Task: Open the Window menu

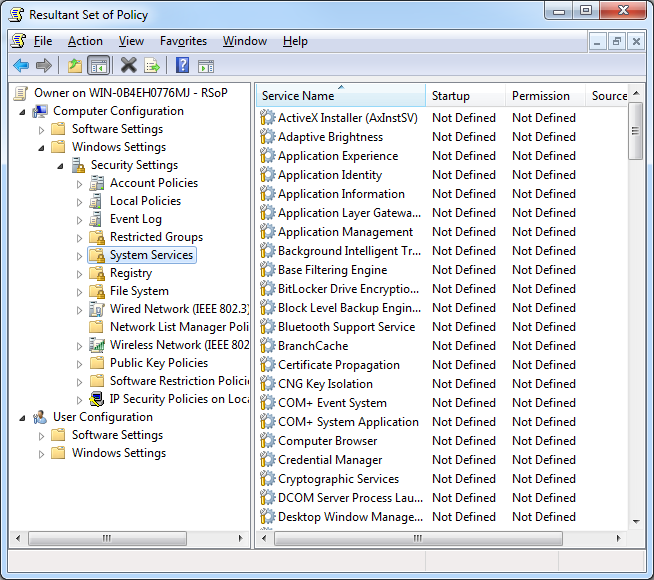Action: [245, 41]
